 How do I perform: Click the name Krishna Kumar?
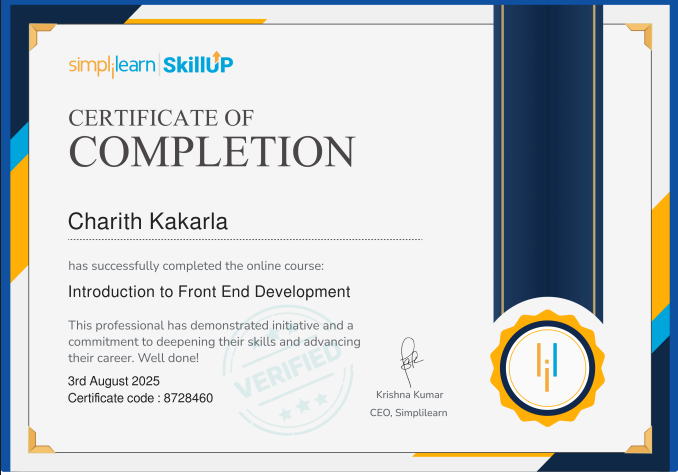point(409,395)
